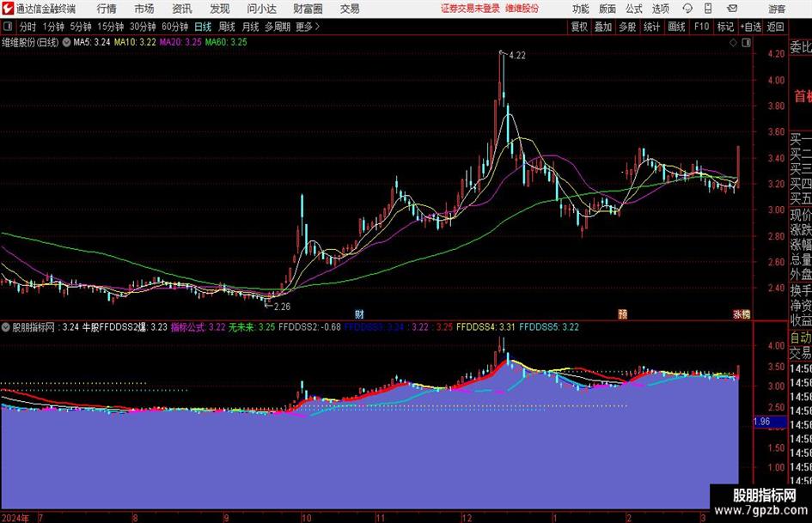Open the mail envelope icon

point(732,9)
